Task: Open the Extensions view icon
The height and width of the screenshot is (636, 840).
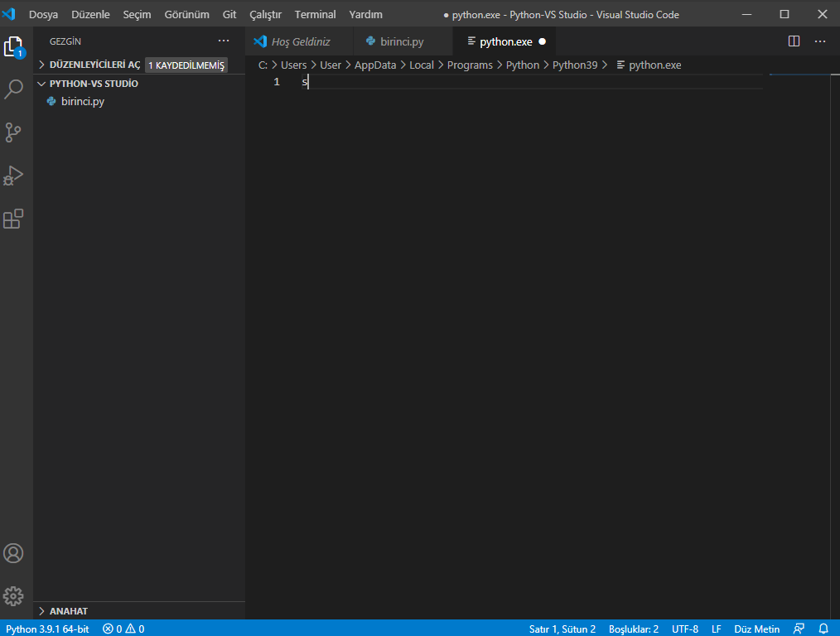Action: 13,219
